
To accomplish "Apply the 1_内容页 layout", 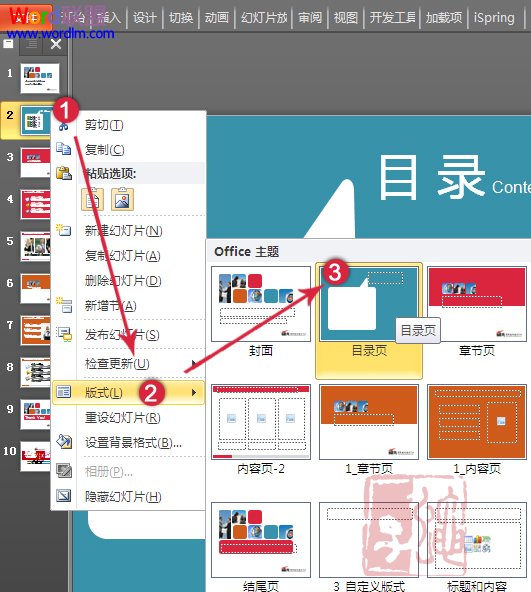I will pyautogui.click(x=477, y=430).
